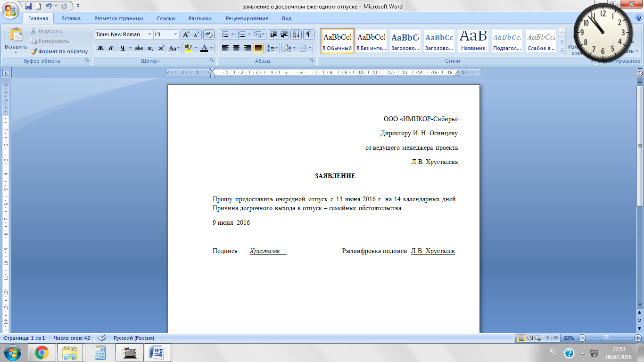This screenshot has width=644, height=362.
Task: Click the Вставить paste button
Action: coord(16,39)
